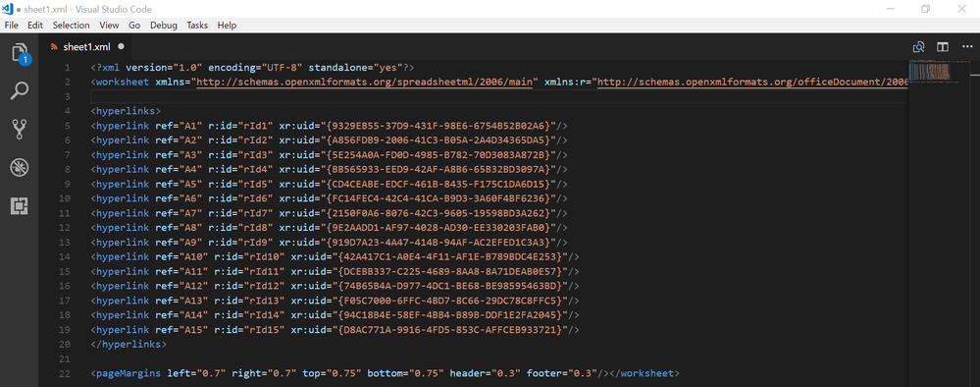Click the XML file icon on sheet1.xml tab

54,46
